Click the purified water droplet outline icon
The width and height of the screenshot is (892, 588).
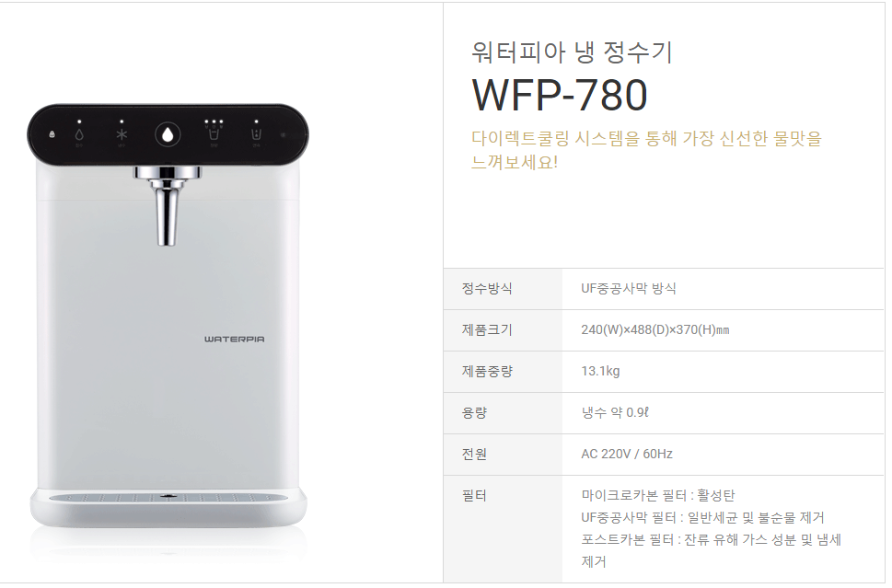pos(79,134)
